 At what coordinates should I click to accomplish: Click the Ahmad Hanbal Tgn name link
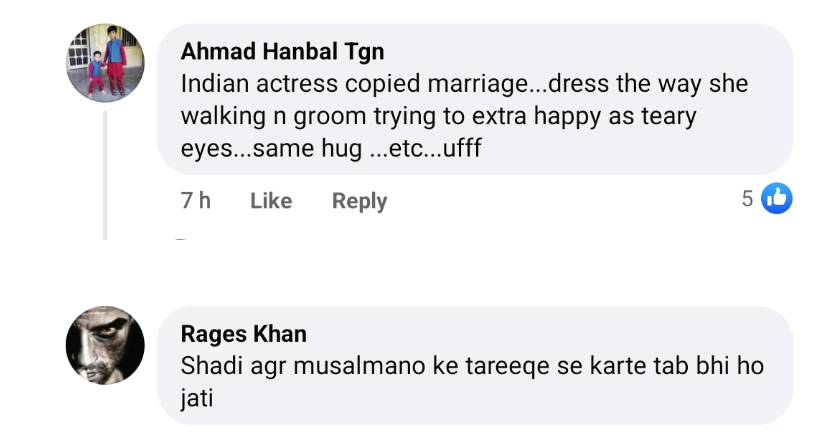282,52
